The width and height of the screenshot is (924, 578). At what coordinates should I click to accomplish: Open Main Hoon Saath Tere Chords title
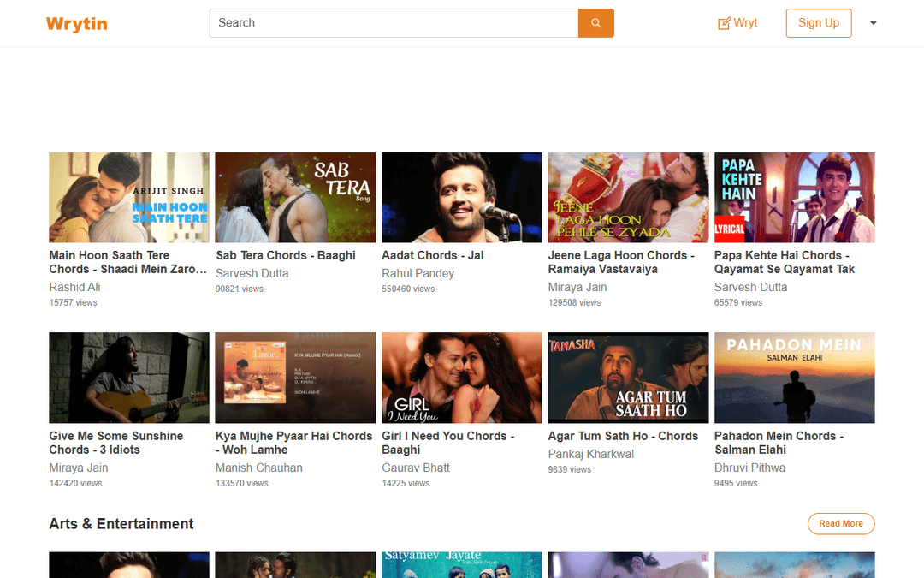pos(127,263)
